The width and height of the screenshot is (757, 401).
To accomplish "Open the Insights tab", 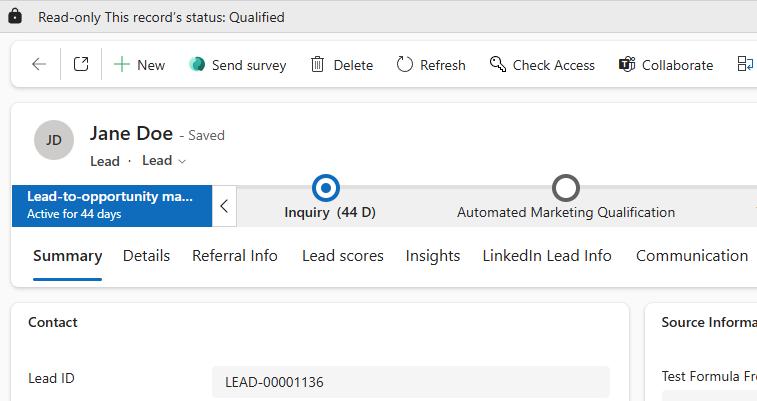I will coord(433,256).
